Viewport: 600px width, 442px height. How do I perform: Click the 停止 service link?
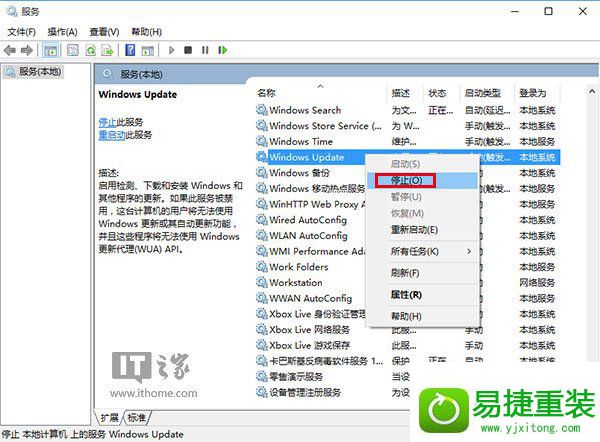pyautogui.click(x=107, y=122)
